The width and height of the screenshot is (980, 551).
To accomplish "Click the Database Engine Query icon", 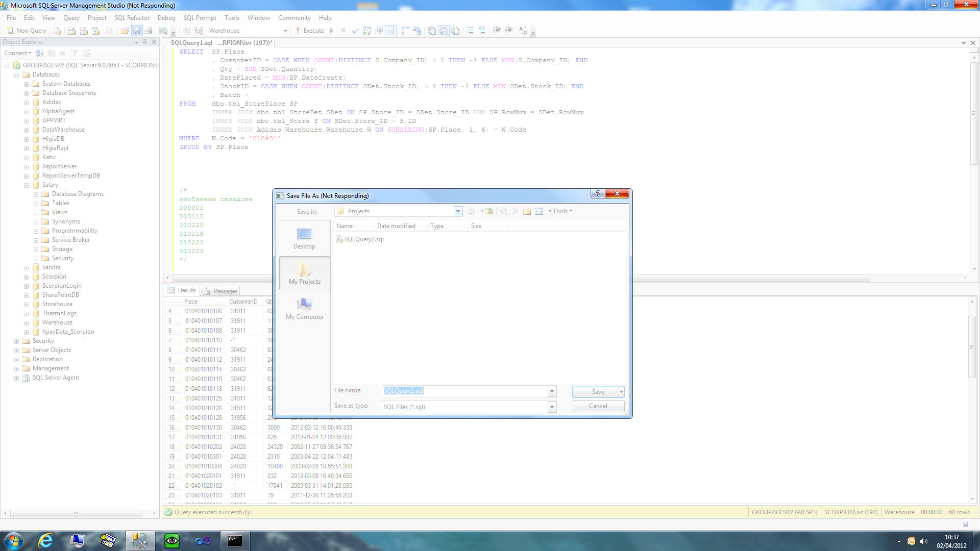I will [x=57, y=31].
